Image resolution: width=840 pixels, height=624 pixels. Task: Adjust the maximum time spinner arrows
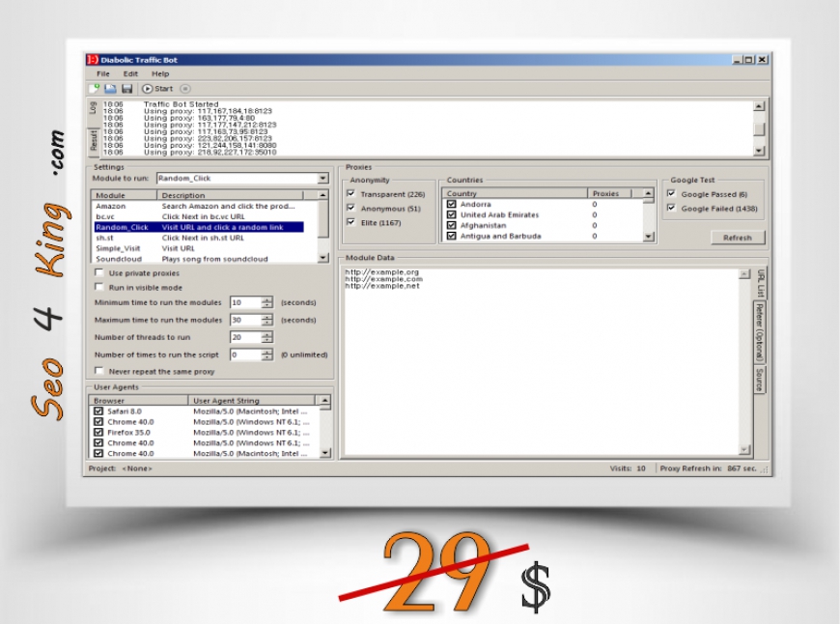tap(266, 320)
